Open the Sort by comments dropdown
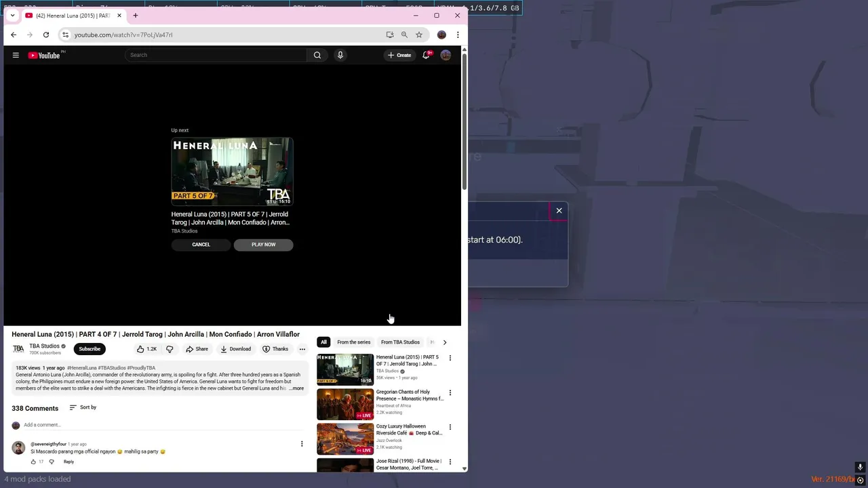Image resolution: width=868 pixels, height=488 pixels. coord(83,407)
